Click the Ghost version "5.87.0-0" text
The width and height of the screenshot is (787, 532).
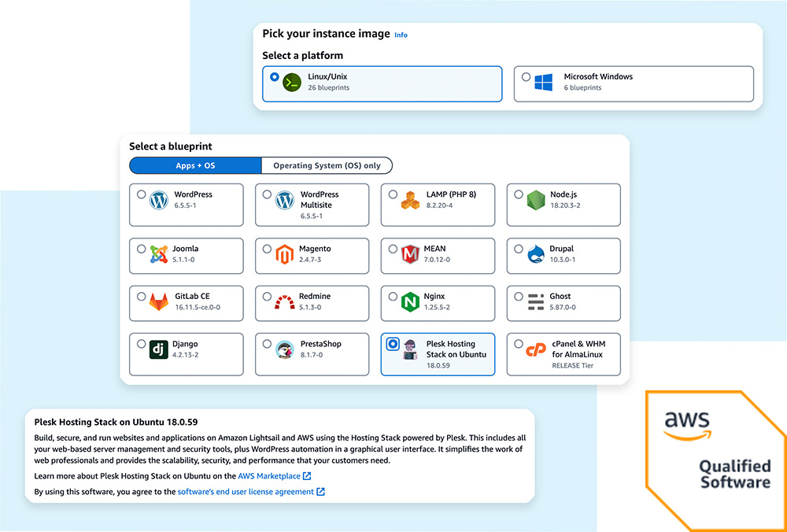click(x=563, y=307)
